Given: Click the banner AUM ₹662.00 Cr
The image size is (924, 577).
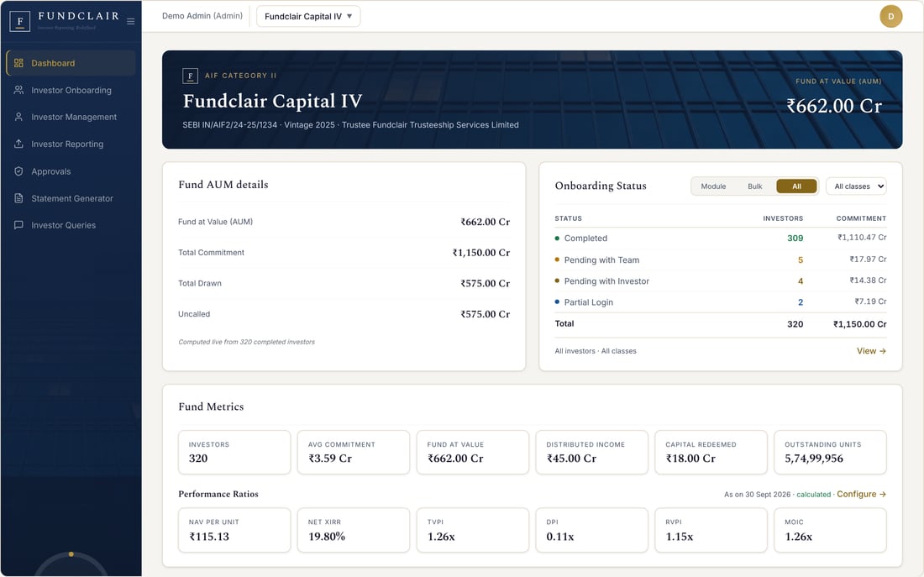Looking at the screenshot, I should [834, 106].
